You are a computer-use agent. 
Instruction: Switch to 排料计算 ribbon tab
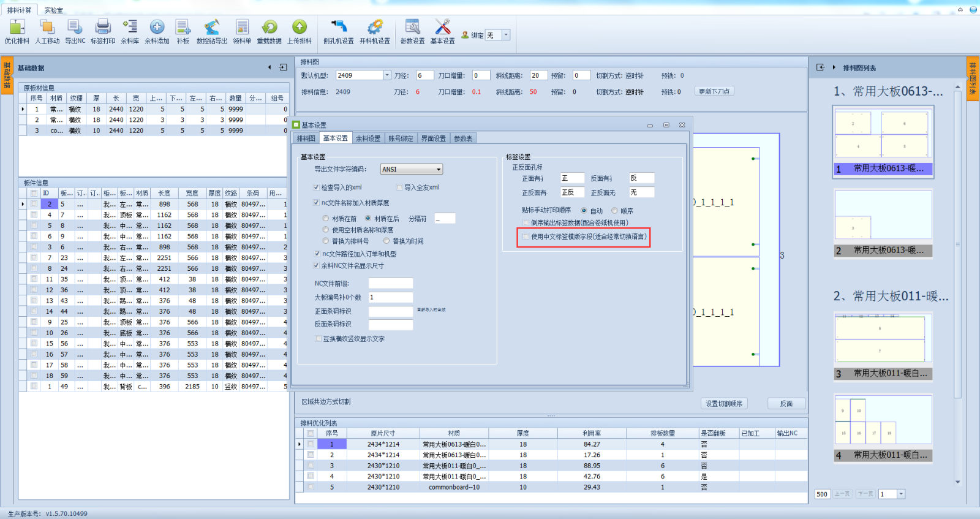pos(19,10)
